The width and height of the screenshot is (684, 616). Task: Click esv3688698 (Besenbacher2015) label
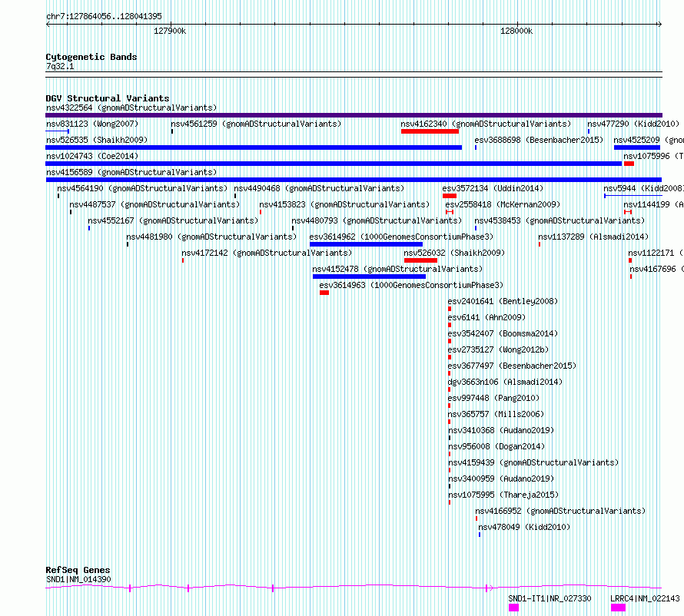[539, 140]
